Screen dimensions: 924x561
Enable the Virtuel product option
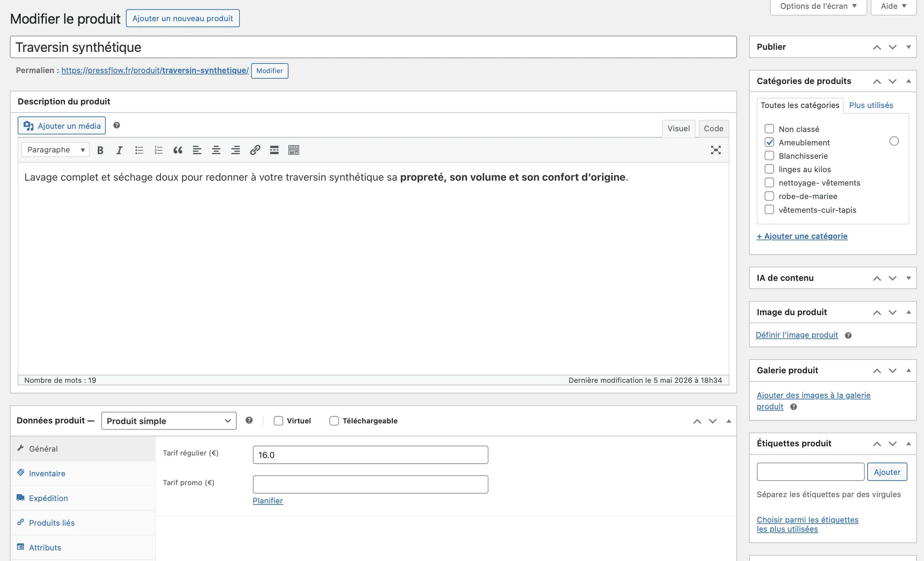pos(278,421)
